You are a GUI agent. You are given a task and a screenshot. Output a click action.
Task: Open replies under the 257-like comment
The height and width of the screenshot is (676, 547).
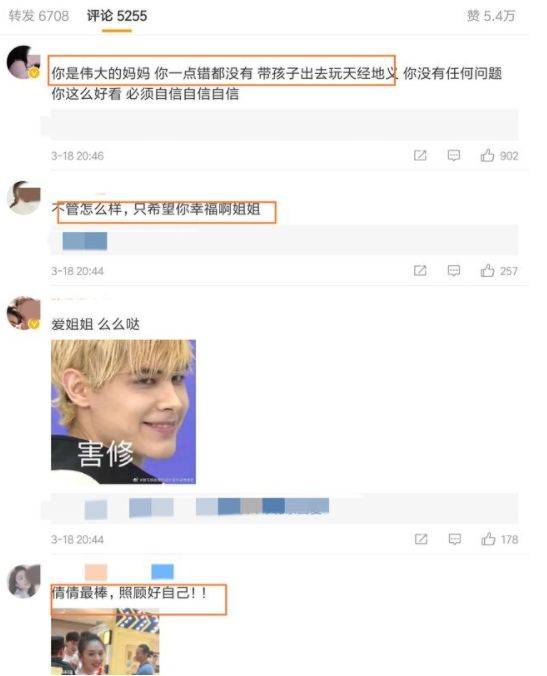point(284,241)
